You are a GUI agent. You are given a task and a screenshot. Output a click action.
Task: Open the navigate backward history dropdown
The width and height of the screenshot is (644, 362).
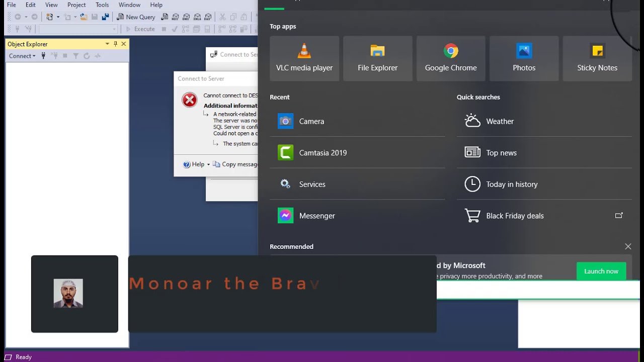pos(26,17)
